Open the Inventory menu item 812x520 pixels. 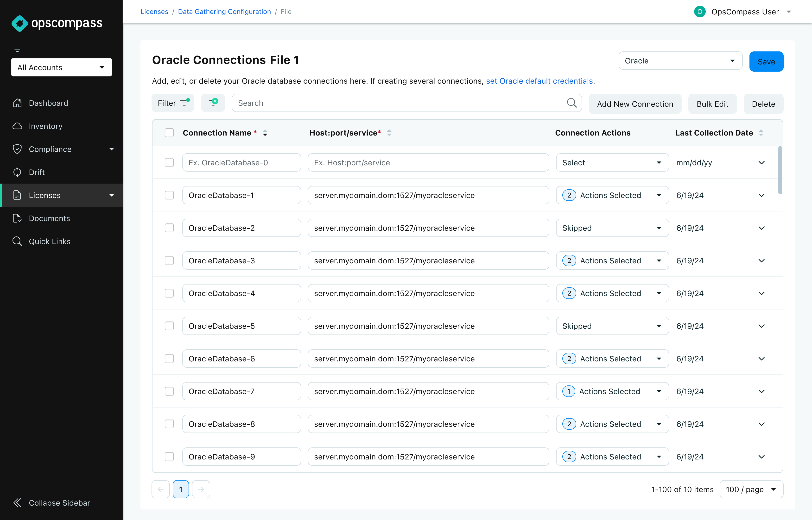(x=46, y=126)
